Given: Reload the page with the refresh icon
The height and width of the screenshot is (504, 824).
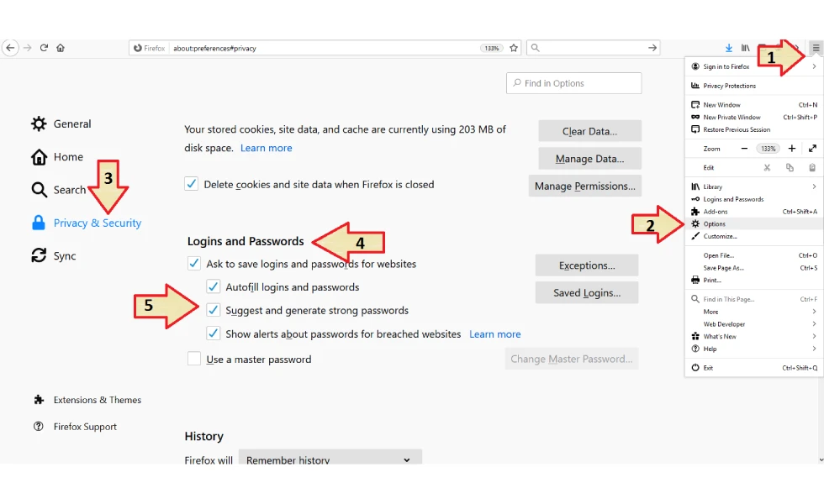Looking at the screenshot, I should click(44, 48).
